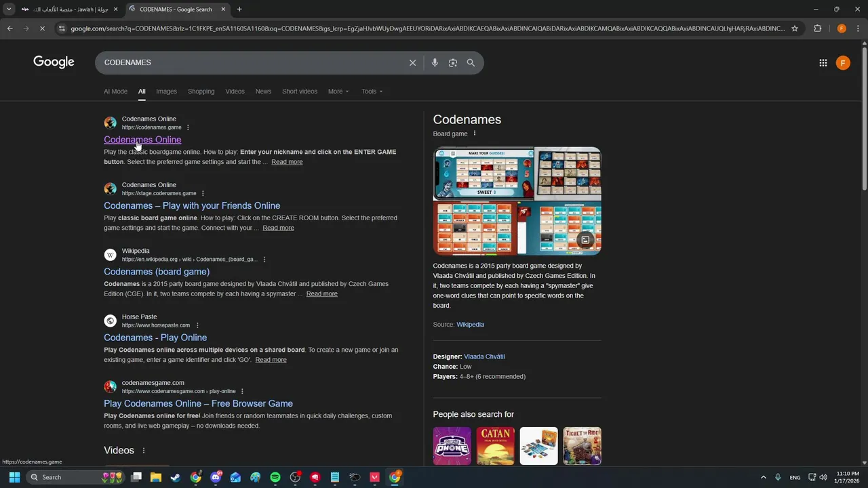Open File Explorer from the taskbar
This screenshot has width=868, height=488.
(x=156, y=477)
